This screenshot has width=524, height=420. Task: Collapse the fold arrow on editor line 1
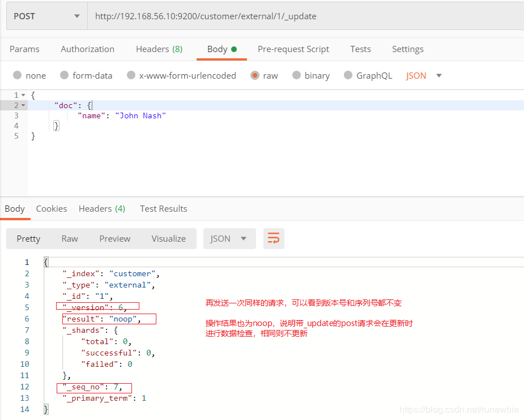pos(23,95)
